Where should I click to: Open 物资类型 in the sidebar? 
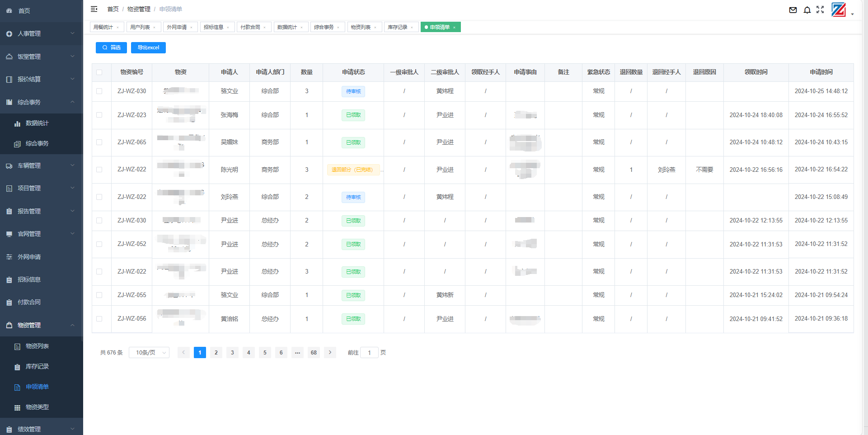point(37,407)
